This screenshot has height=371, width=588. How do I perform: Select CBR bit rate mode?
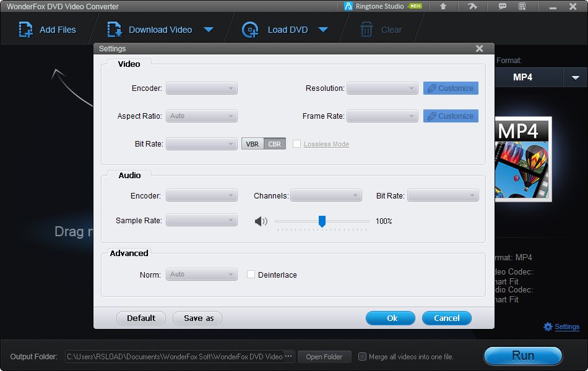pos(274,144)
